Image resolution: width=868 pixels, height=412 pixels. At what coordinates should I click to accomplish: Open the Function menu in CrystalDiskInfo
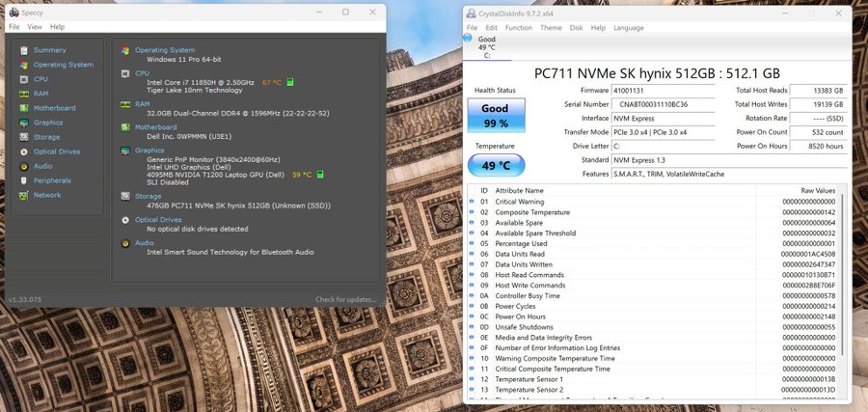pos(518,28)
